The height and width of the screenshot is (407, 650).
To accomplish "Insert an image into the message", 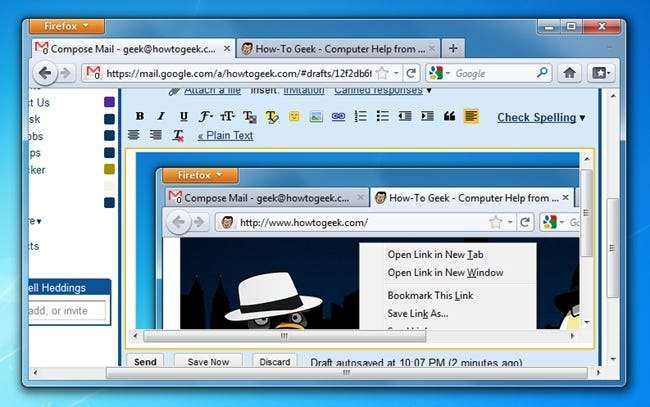I will [316, 117].
